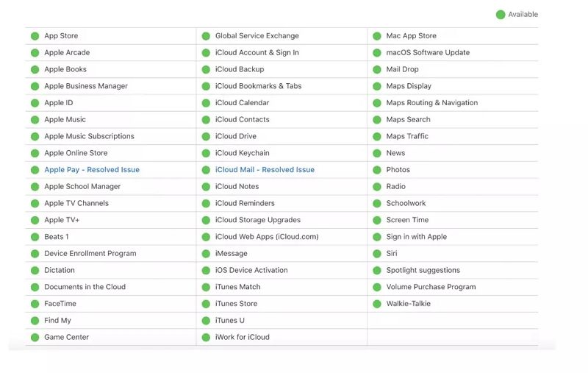Select the Game Center service entry

[x=66, y=338]
